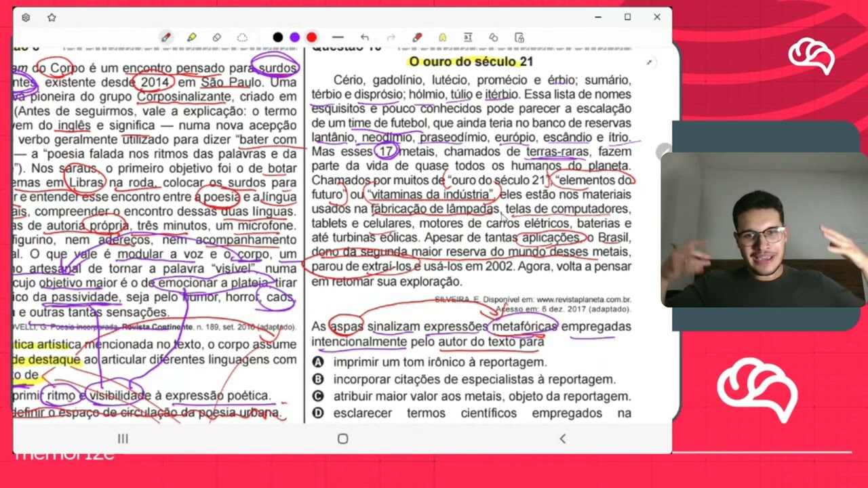Click the word 'terras-raras' in the passage
The width and height of the screenshot is (868, 488).
[557, 152]
